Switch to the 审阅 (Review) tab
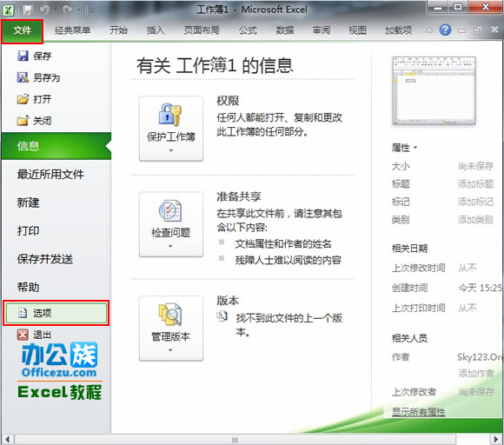 click(322, 30)
